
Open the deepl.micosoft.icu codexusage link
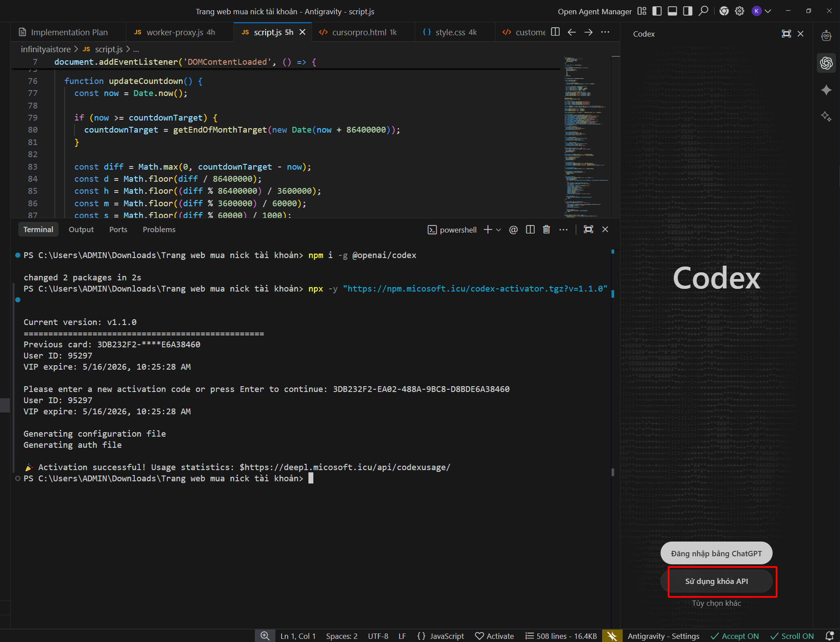click(x=347, y=467)
